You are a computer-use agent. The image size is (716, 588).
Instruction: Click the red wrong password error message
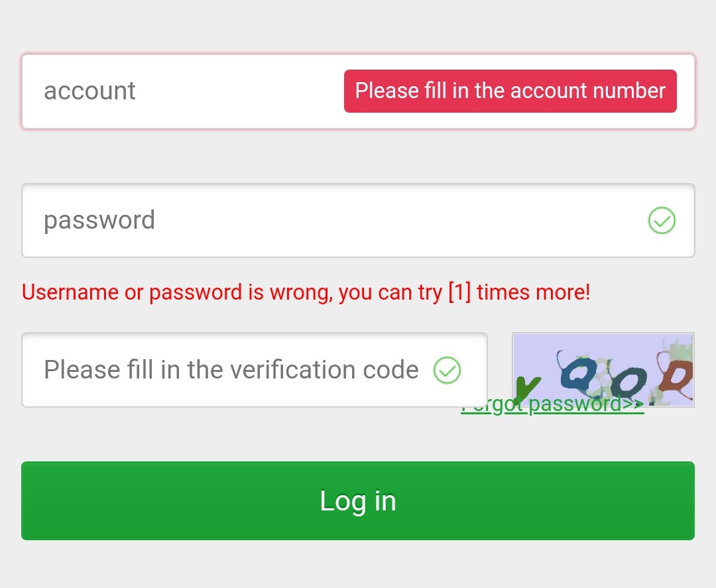306,292
